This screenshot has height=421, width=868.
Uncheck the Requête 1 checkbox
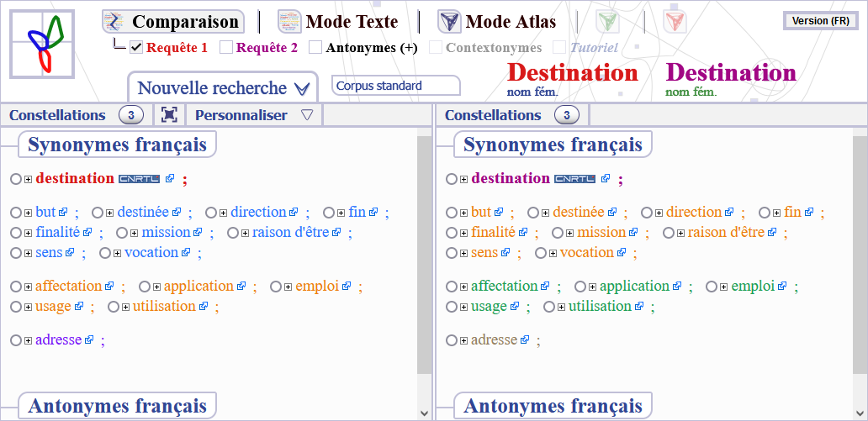(x=136, y=48)
